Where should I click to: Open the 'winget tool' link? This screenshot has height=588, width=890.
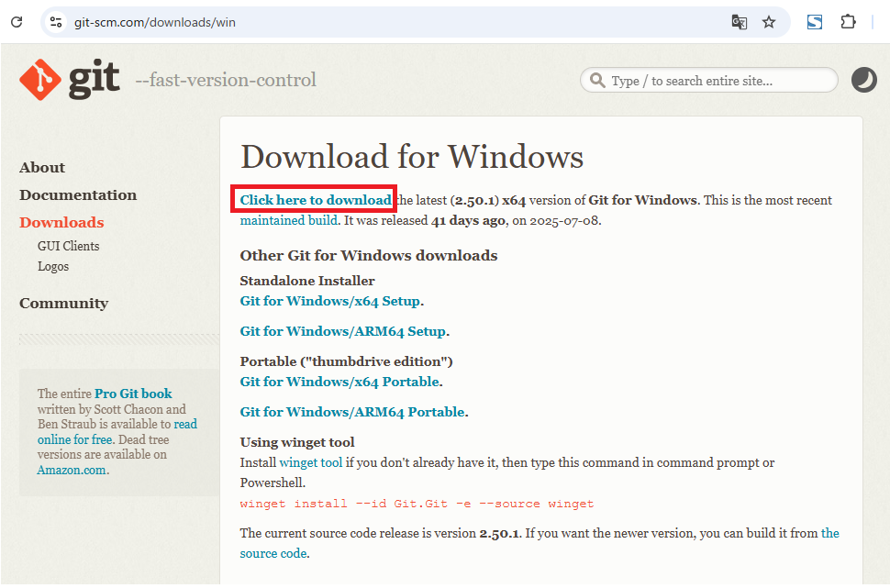[x=310, y=462]
